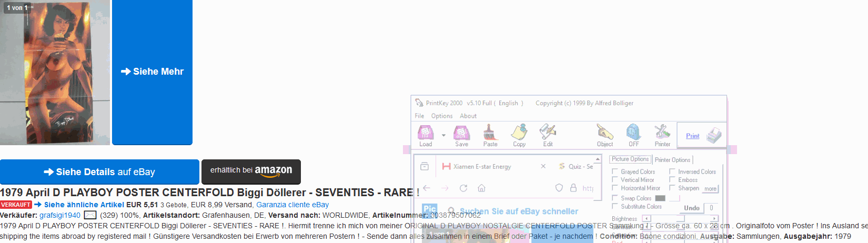Screen dimensions: 868x243
Task: Expand the dropdown arrow beside Load
Action: (x=443, y=135)
